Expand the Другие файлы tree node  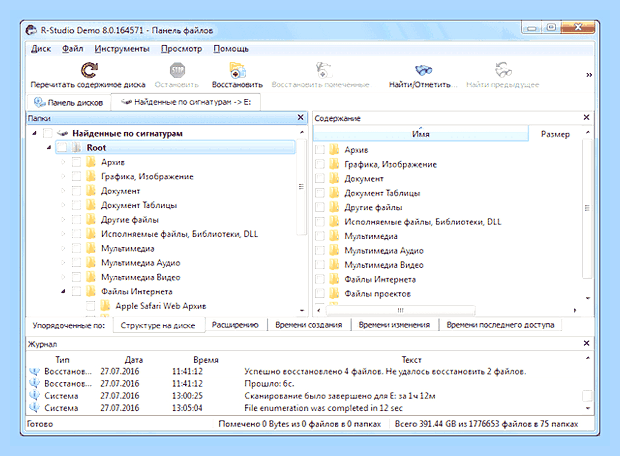(63, 219)
